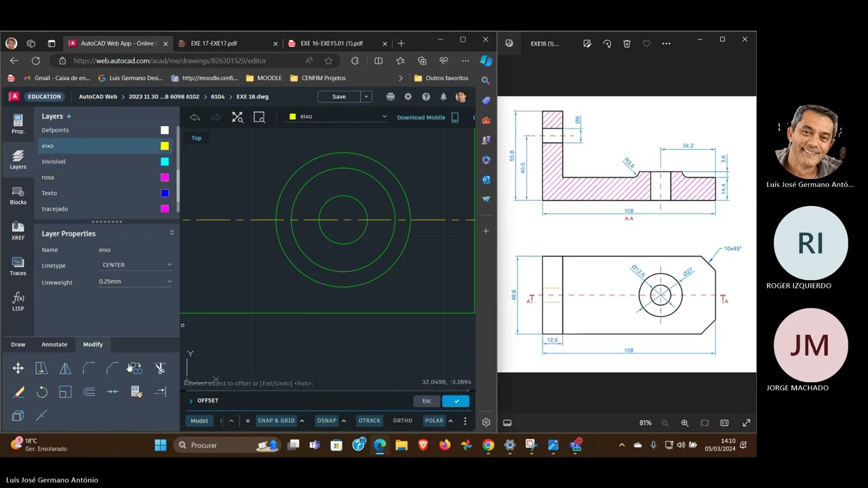The image size is (868, 488).
Task: Open the help question mark icon
Action: pos(426,97)
